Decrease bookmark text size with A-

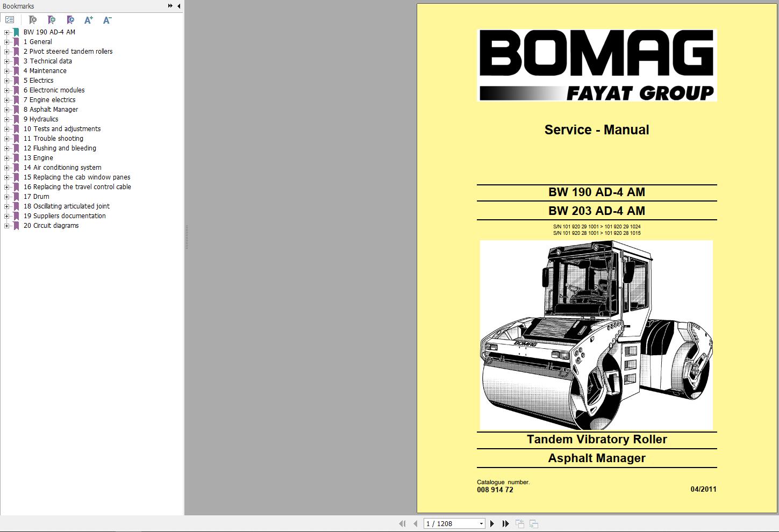(107, 20)
